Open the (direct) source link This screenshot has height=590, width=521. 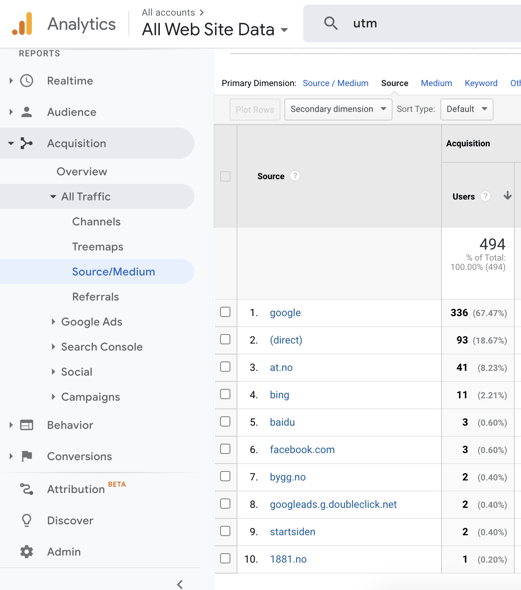286,340
